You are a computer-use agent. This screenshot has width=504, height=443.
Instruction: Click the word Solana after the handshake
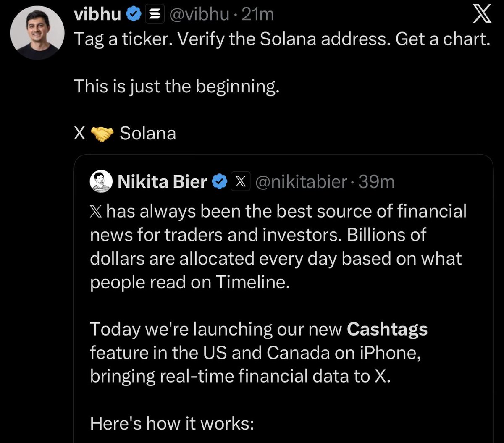(x=148, y=134)
